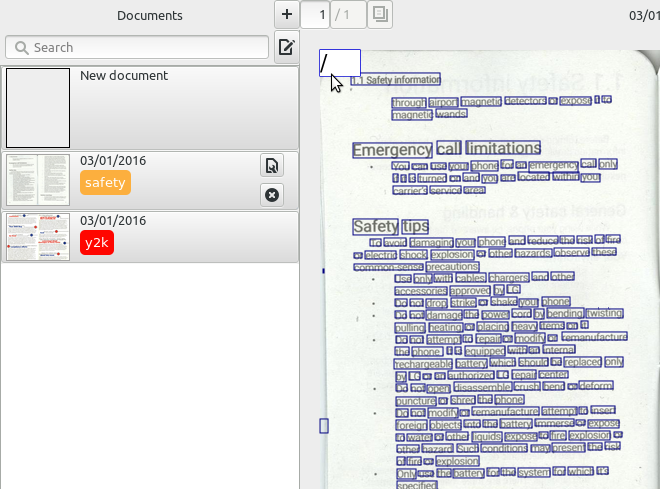Click the plus add-page button

point(287,14)
